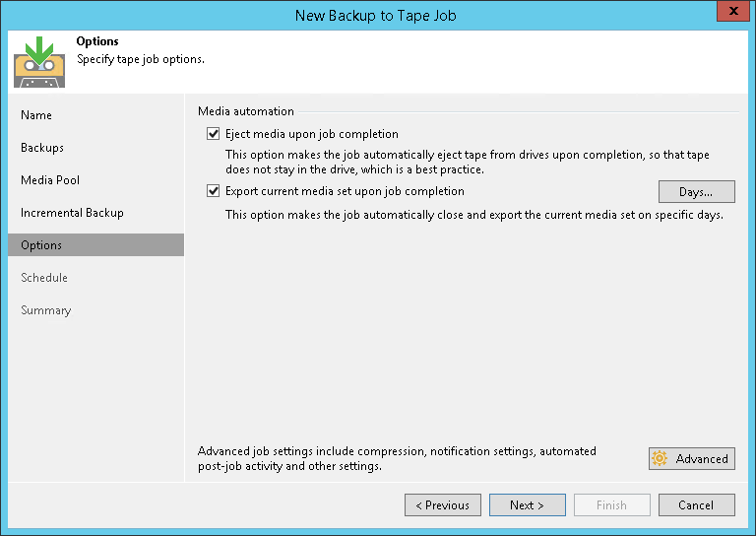Jump to the Schedule step
This screenshot has width=756, height=536.
click(46, 278)
